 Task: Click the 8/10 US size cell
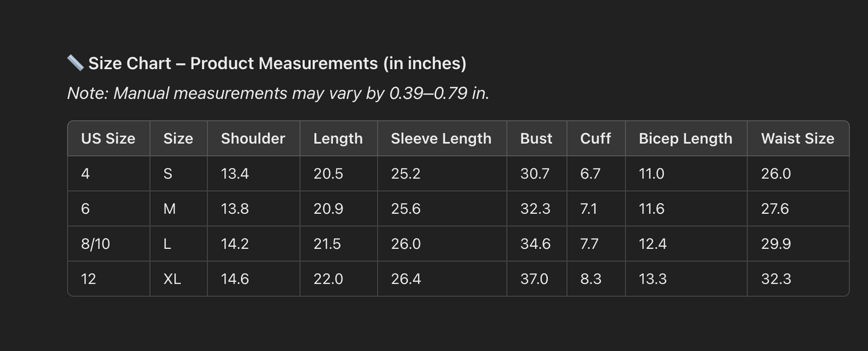(x=96, y=244)
